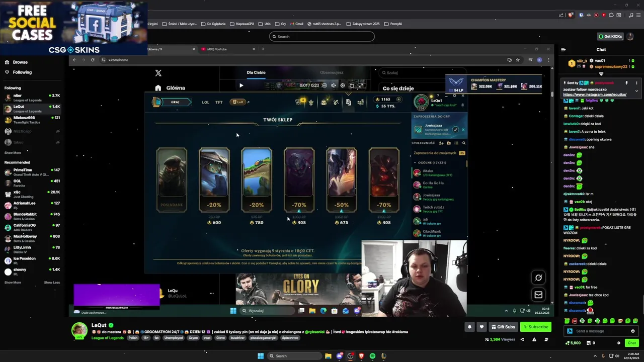This screenshot has height=362, width=644.
Task: Click the Kick Search bar
Action: click(x=322, y=36)
